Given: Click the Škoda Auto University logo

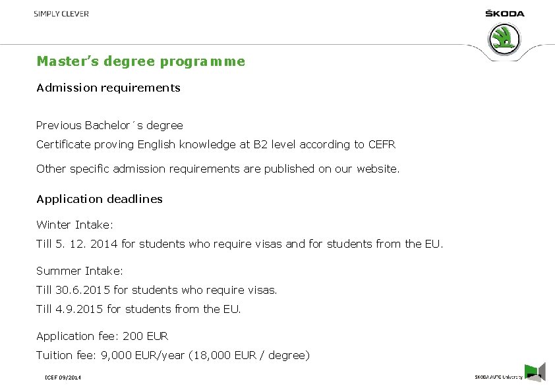Looking at the screenshot, I should (498, 377).
